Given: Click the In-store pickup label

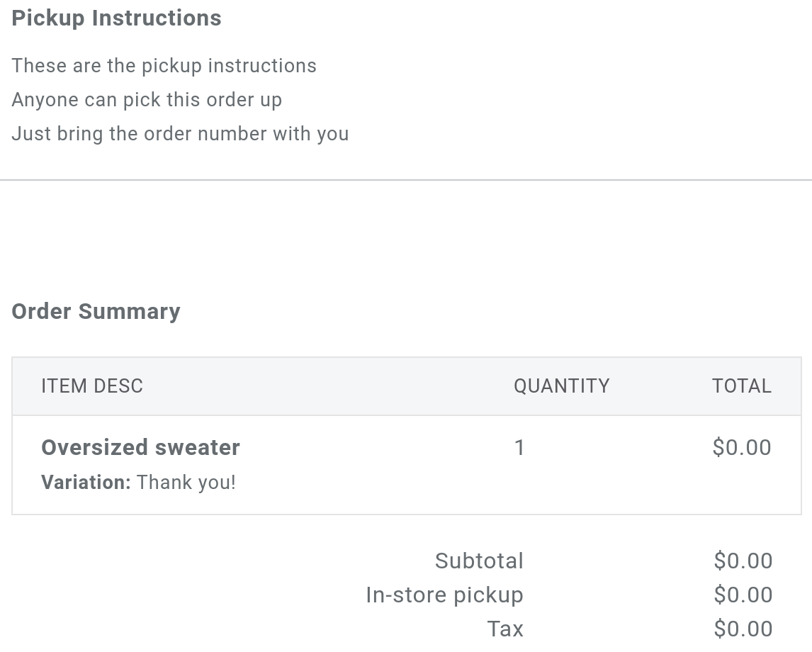Looking at the screenshot, I should tap(444, 595).
